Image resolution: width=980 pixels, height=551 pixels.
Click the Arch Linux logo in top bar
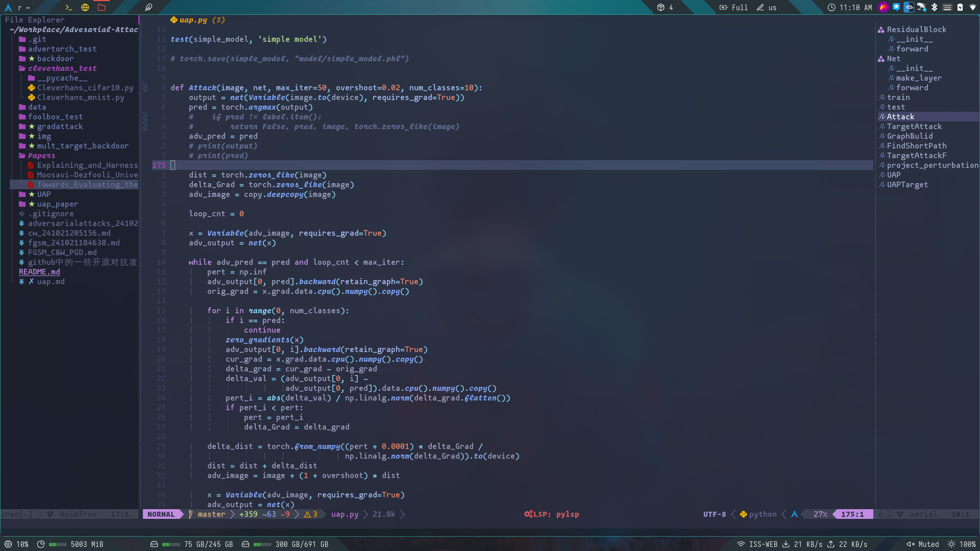click(8, 7)
